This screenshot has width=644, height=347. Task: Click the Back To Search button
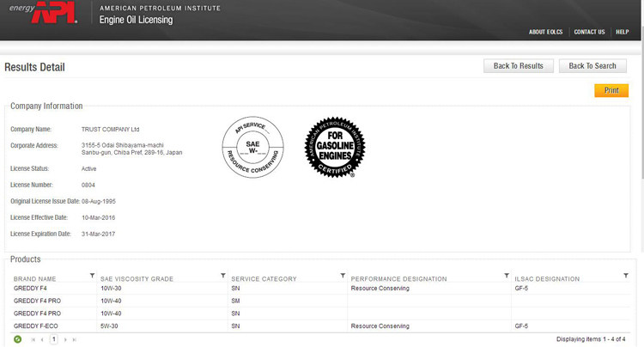tap(592, 66)
